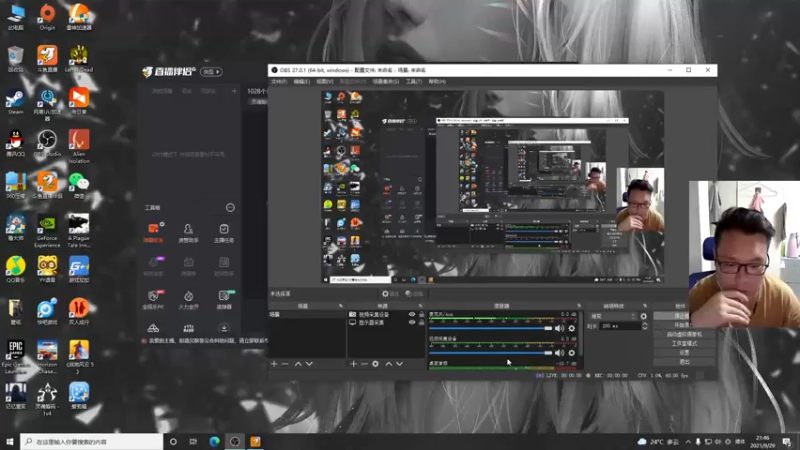Image resolution: width=800 pixels, height=450 pixels.
Task: Select the streamer tasks tool icon
Action: click(x=224, y=232)
